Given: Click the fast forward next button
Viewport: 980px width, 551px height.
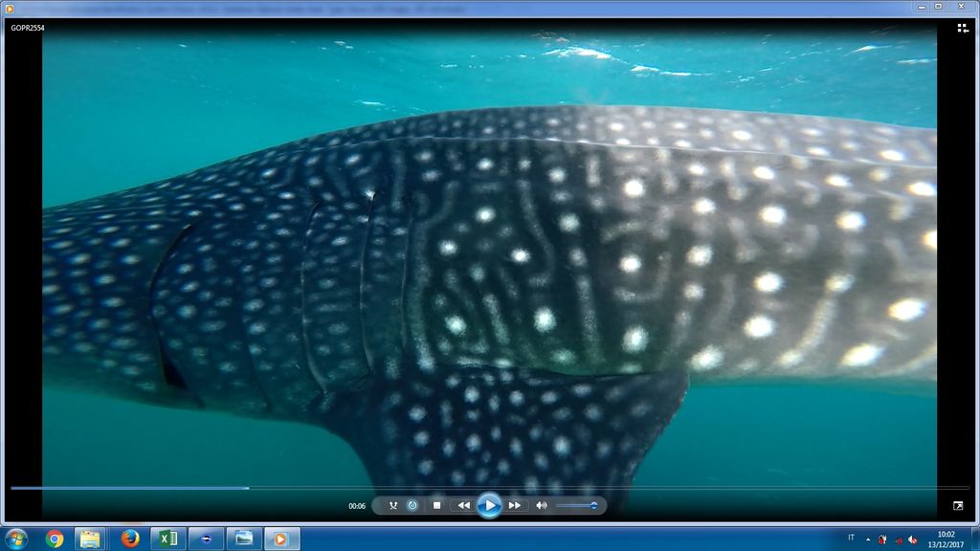Looking at the screenshot, I should coord(515,505).
